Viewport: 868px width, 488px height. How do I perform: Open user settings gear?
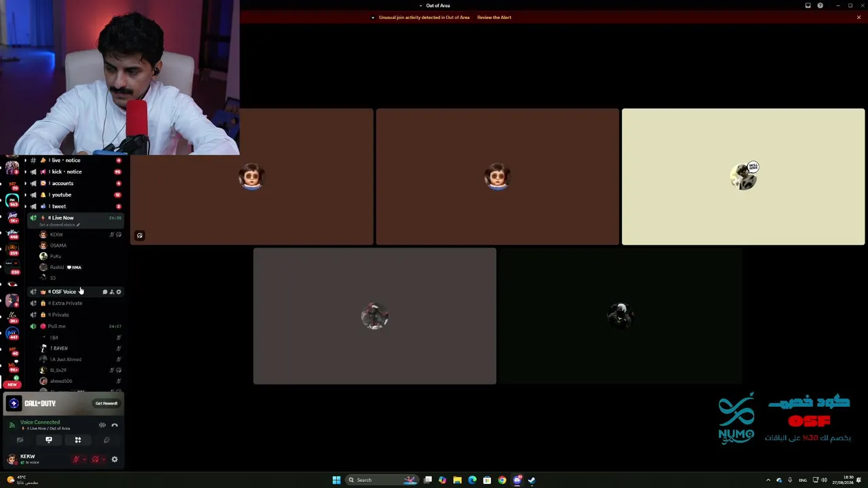(x=115, y=460)
